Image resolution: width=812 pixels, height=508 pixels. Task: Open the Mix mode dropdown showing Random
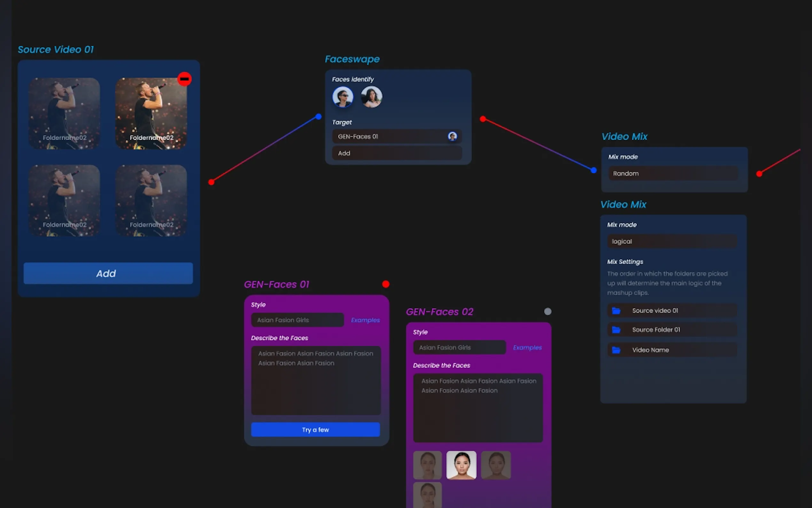coord(673,174)
